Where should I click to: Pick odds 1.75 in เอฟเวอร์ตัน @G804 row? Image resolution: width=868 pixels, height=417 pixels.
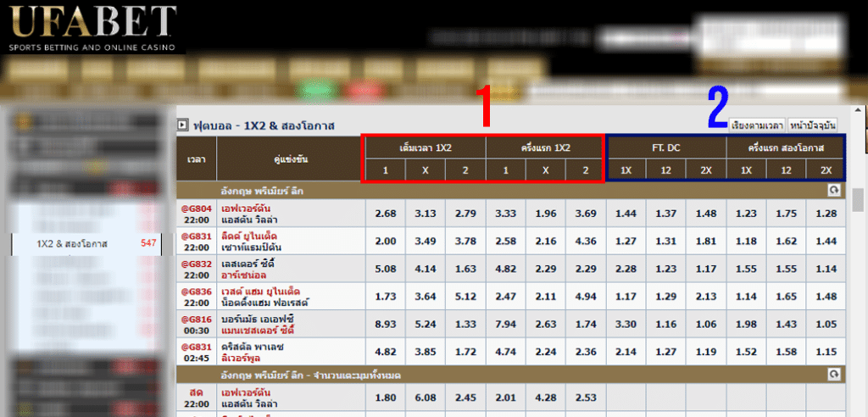(x=786, y=214)
